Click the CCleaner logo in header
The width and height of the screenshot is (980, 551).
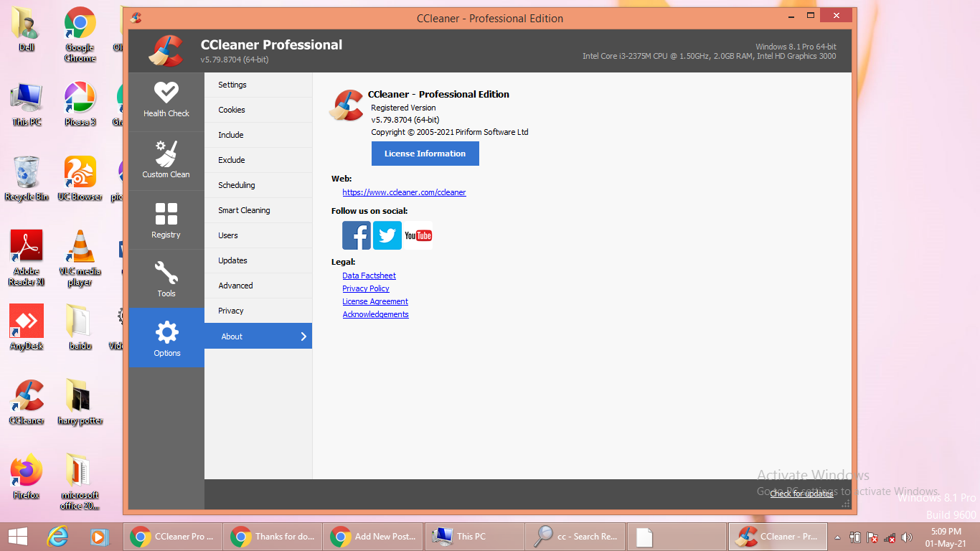click(x=166, y=50)
